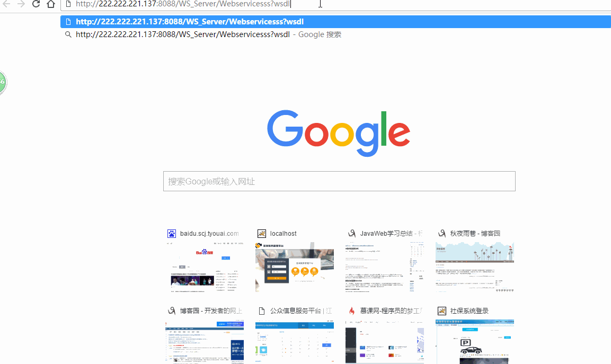This screenshot has height=364, width=611.
Task: Click the 慕课网 flame favicon
Action: pyautogui.click(x=352, y=310)
